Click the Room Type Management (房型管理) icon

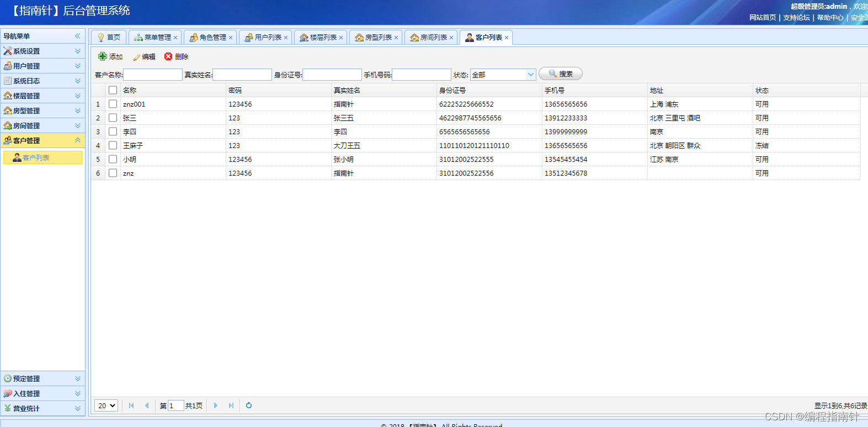(x=8, y=110)
